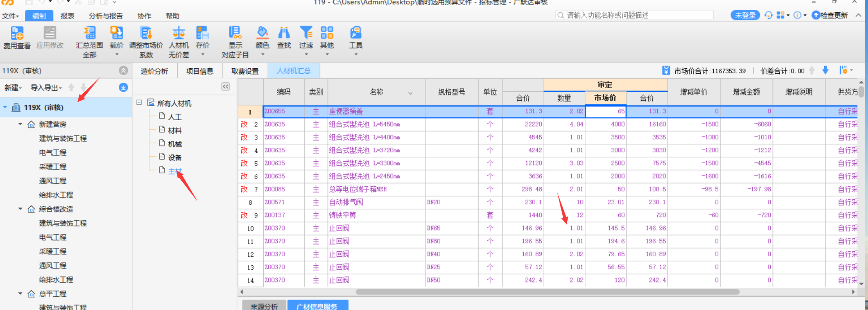The image size is (868, 310).
Task: Select 人工 in the category tree
Action: tap(175, 117)
